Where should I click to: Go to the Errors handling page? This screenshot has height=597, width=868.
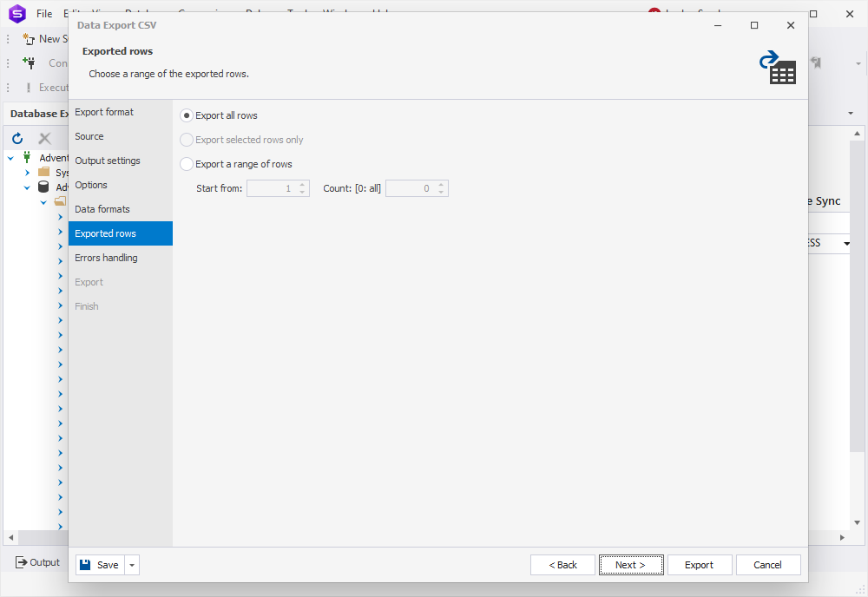pyautogui.click(x=106, y=258)
